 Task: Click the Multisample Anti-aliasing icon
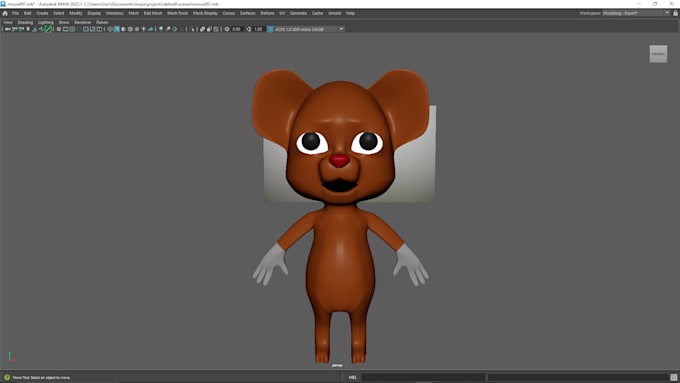pyautogui.click(x=175, y=29)
